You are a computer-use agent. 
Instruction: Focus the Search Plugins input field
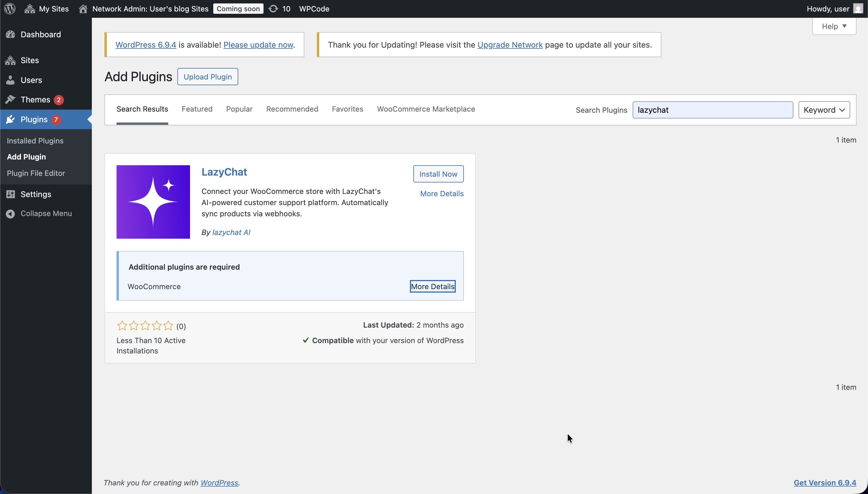712,110
